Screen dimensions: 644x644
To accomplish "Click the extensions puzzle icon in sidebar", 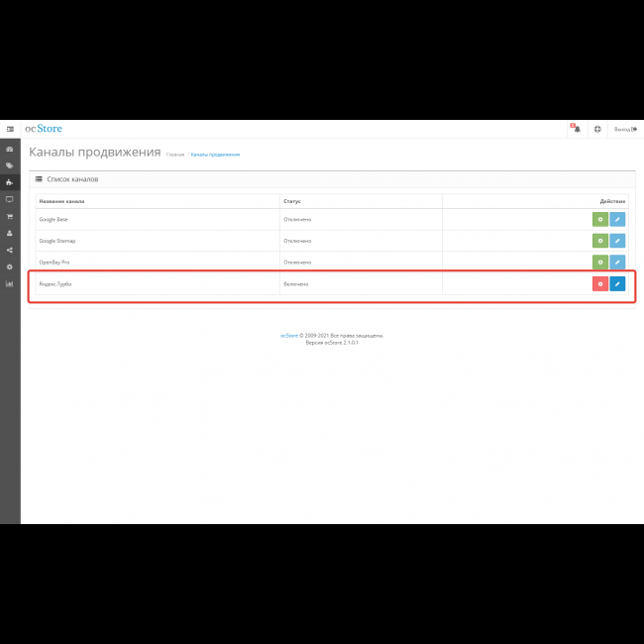I will click(x=10, y=182).
